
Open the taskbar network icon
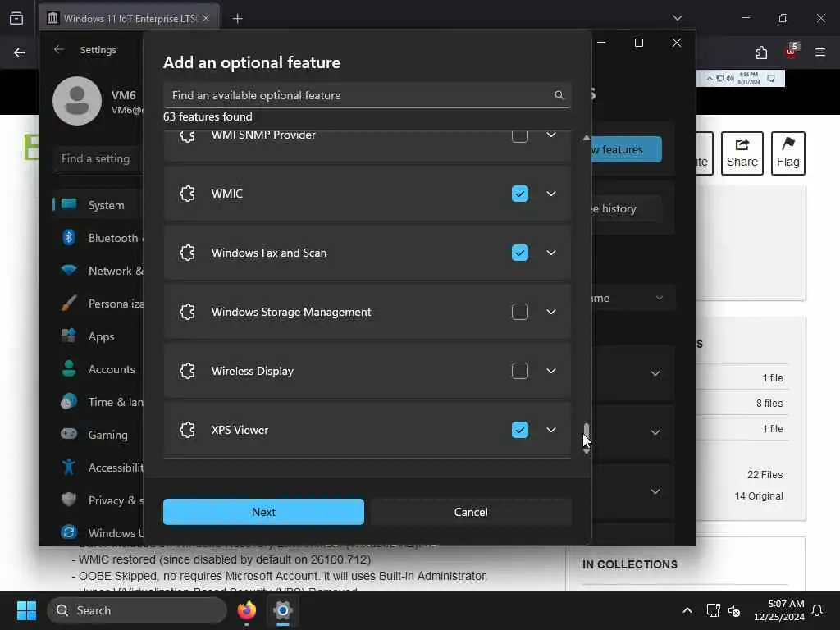click(713, 610)
